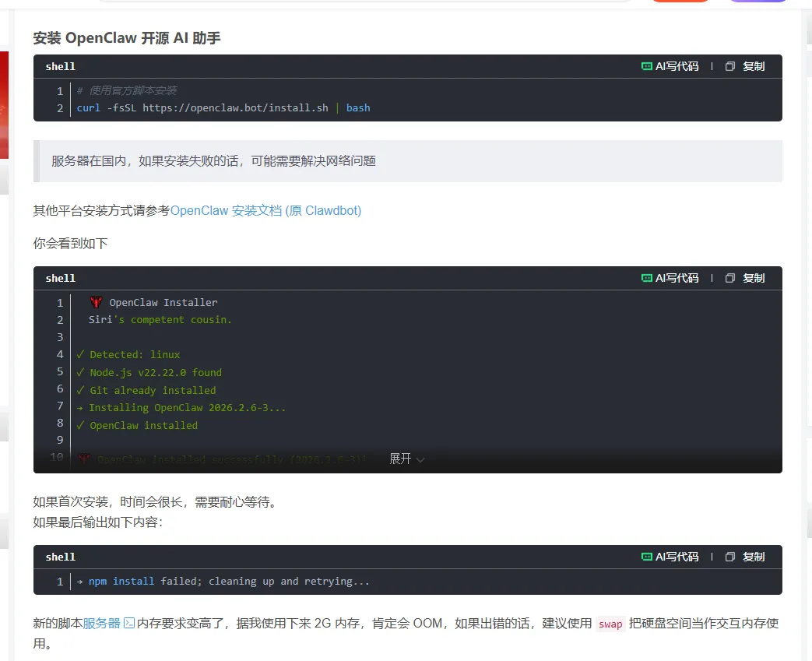Click the curl command URL https://openclaw.bot/install.sh
812x661 pixels.
click(x=236, y=107)
